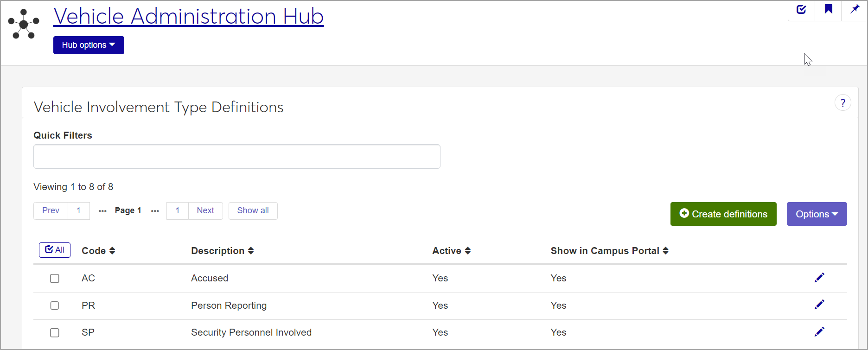Sort by Code column arrows
This screenshot has height=350, width=868.
click(x=112, y=251)
